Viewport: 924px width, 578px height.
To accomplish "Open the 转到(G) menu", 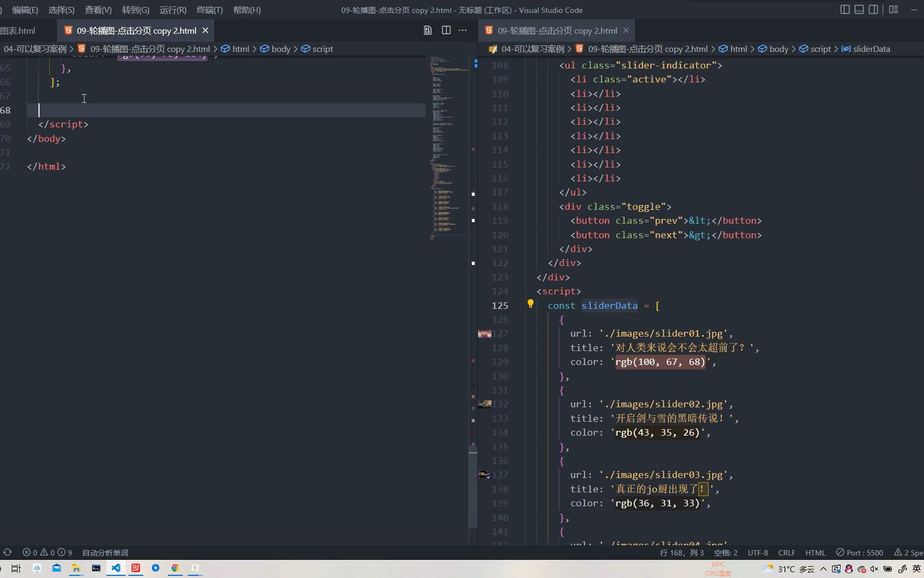I will (x=136, y=10).
